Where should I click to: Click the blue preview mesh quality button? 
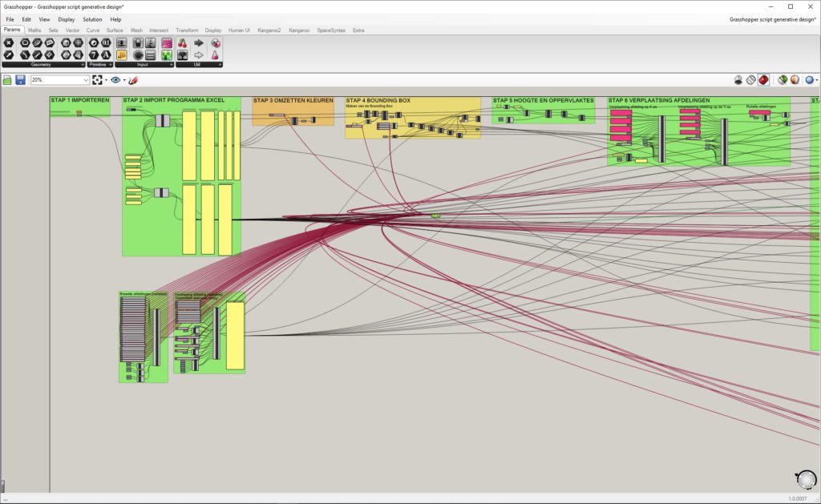[x=810, y=80]
